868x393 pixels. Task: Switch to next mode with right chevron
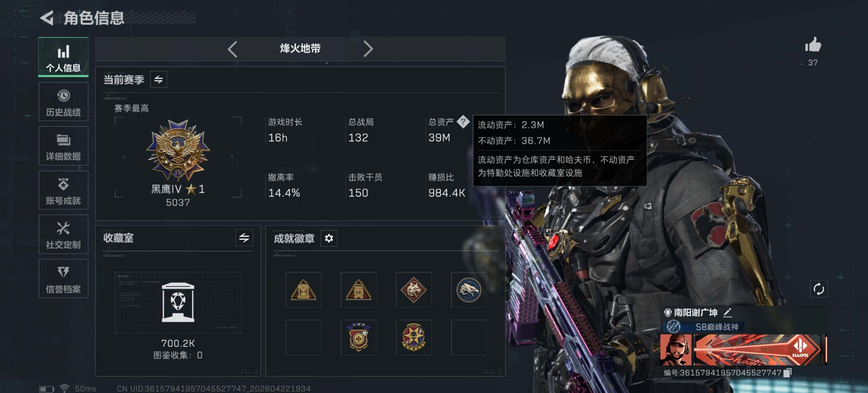point(368,49)
